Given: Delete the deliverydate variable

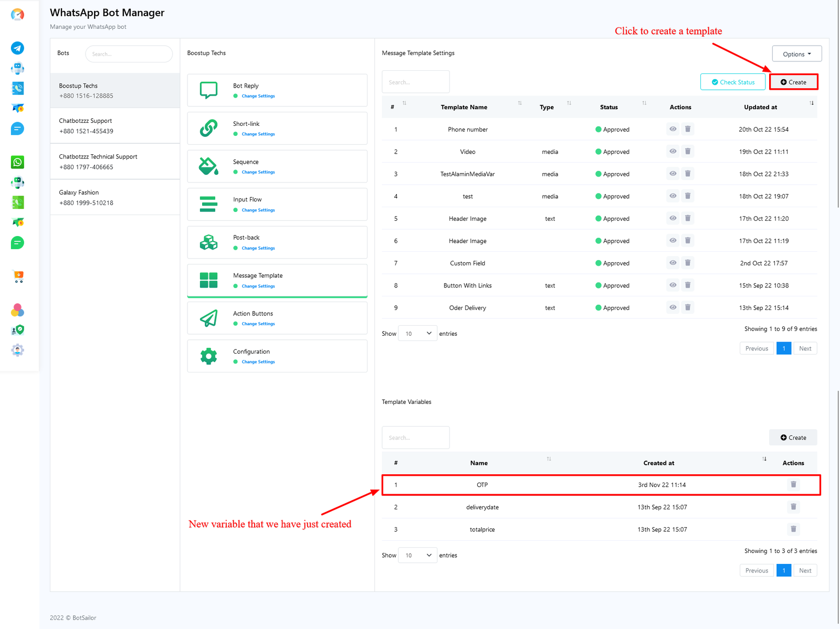Looking at the screenshot, I should click(793, 507).
